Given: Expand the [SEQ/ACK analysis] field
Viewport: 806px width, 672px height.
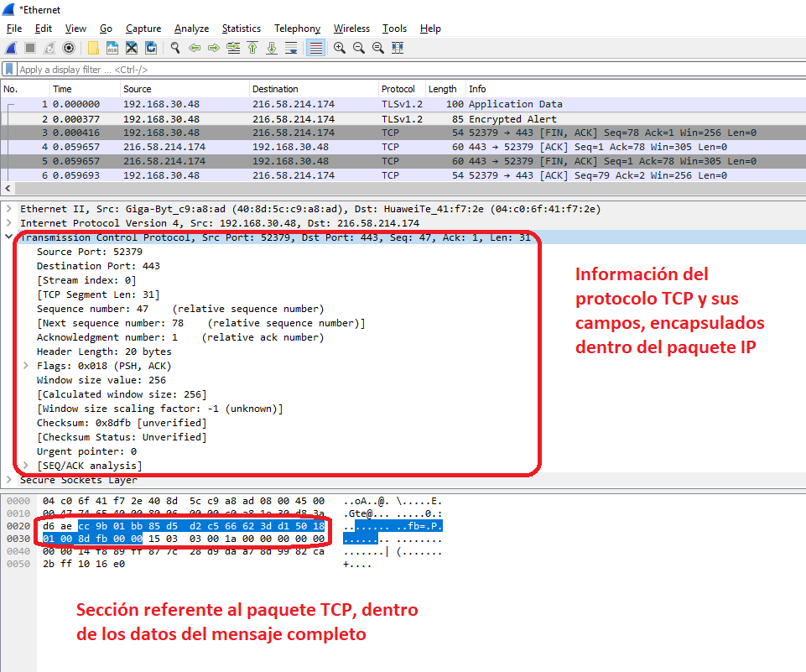Looking at the screenshot, I should [x=26, y=466].
